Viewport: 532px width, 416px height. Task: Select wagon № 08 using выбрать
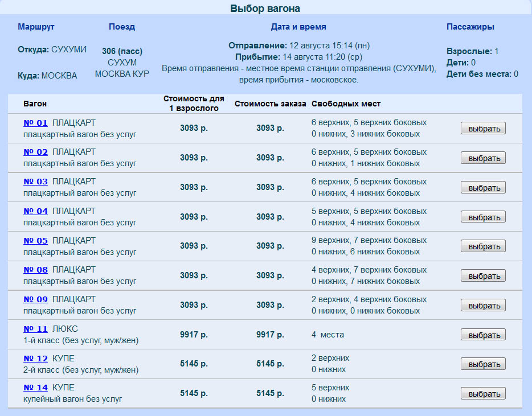point(483,276)
